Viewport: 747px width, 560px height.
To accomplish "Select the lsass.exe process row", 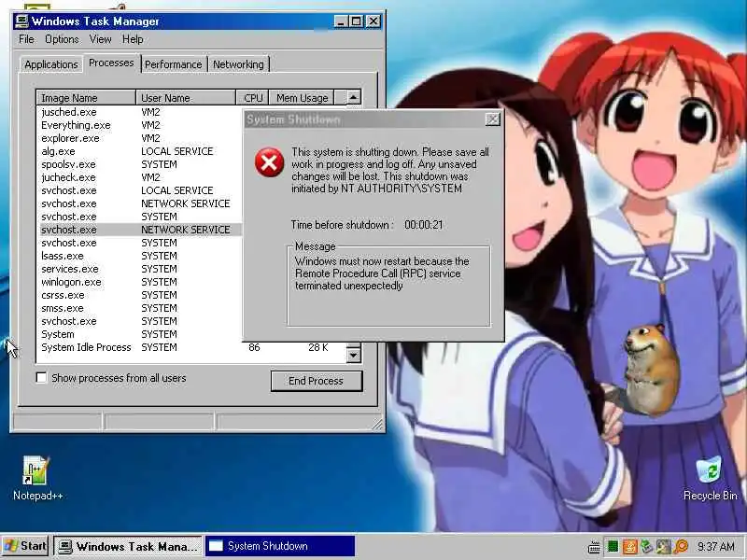I will tap(141, 256).
